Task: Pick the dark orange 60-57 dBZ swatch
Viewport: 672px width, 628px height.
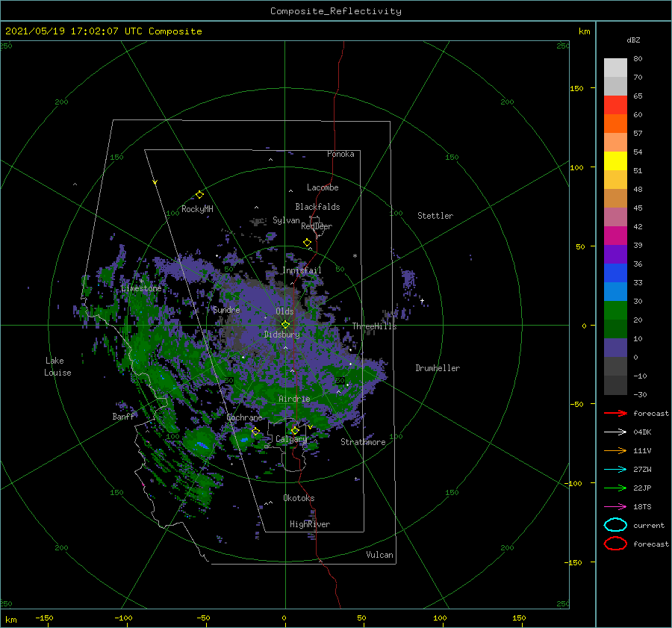Action: pos(615,124)
